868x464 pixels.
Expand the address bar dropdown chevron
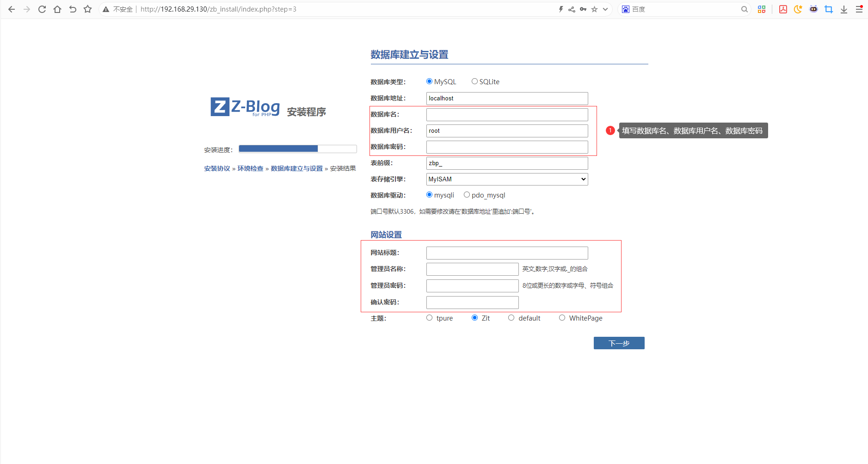pos(605,9)
